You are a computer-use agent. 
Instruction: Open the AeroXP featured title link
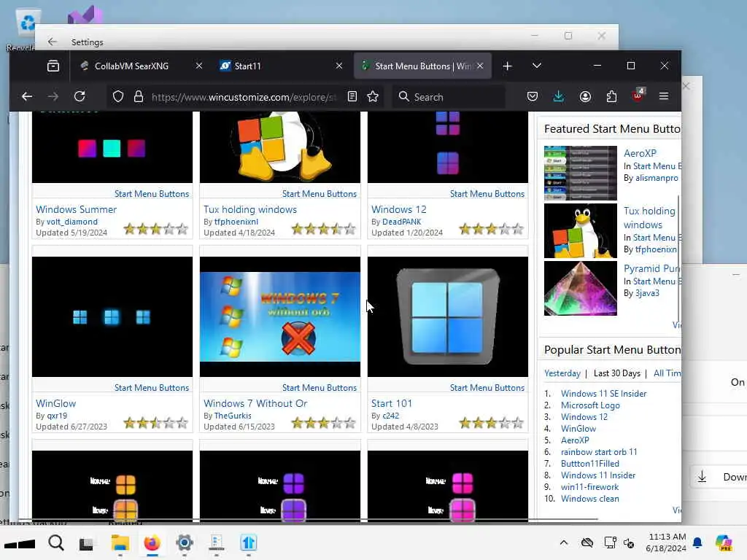tap(640, 153)
